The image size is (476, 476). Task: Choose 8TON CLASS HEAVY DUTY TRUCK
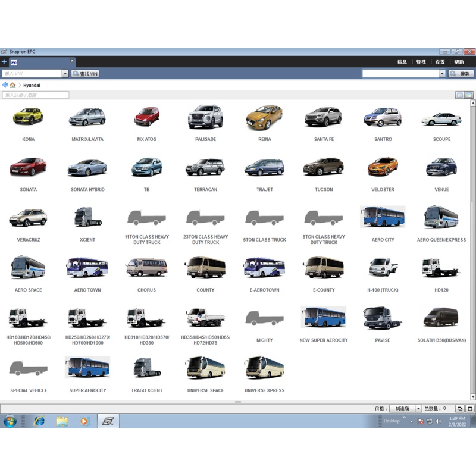coord(324,217)
